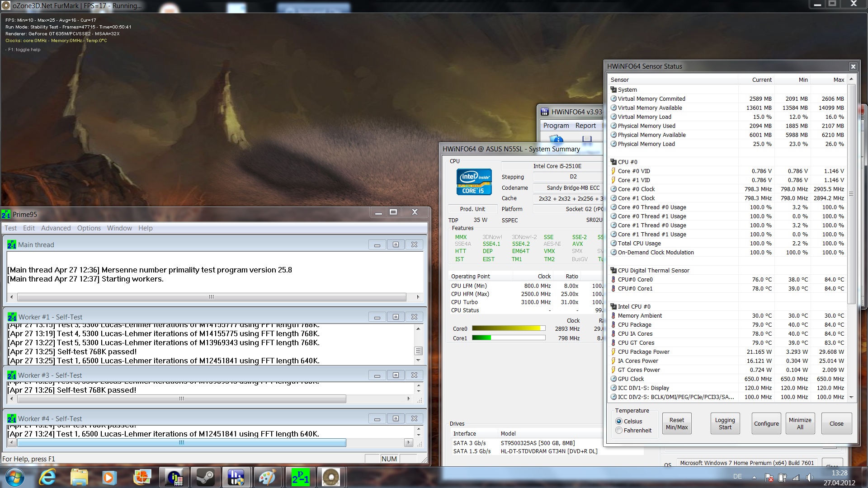This screenshot has height=488, width=868.
Task: Open Prime95 Options menu
Action: pyautogui.click(x=89, y=228)
